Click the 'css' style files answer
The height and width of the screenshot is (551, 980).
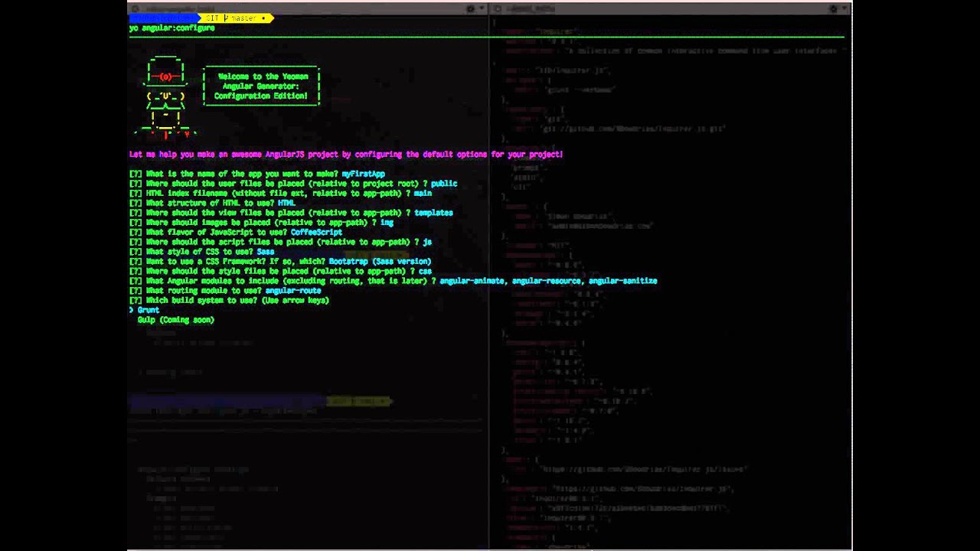pos(425,271)
